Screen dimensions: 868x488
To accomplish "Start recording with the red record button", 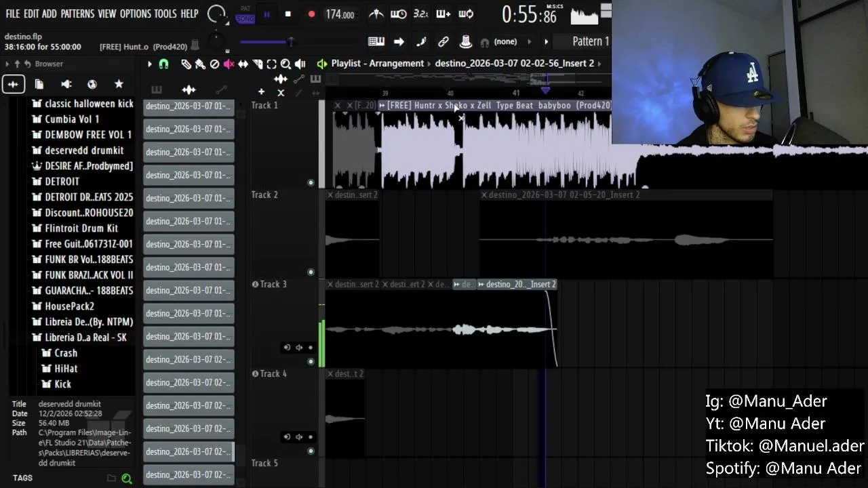I will click(311, 14).
